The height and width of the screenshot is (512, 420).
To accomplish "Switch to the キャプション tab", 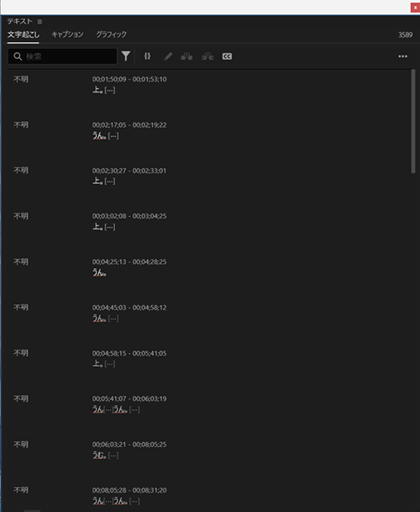I will tap(67, 34).
